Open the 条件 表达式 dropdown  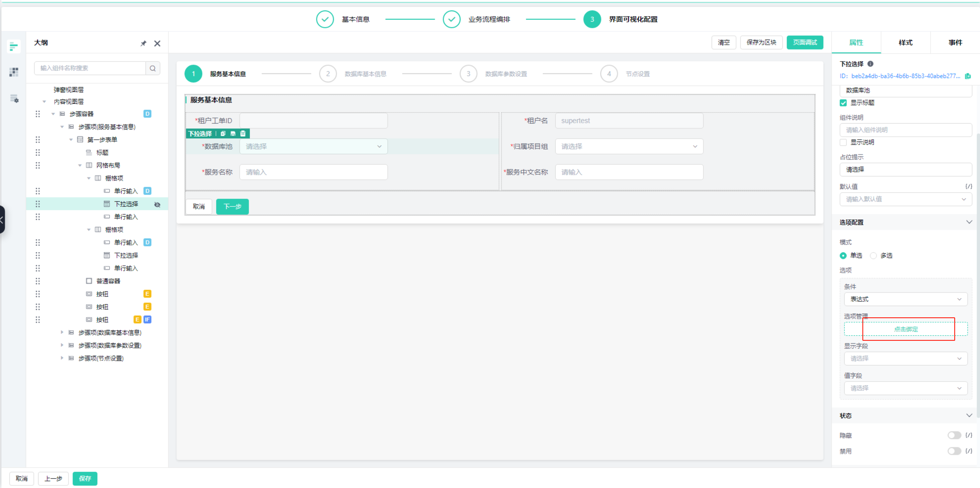click(x=905, y=299)
